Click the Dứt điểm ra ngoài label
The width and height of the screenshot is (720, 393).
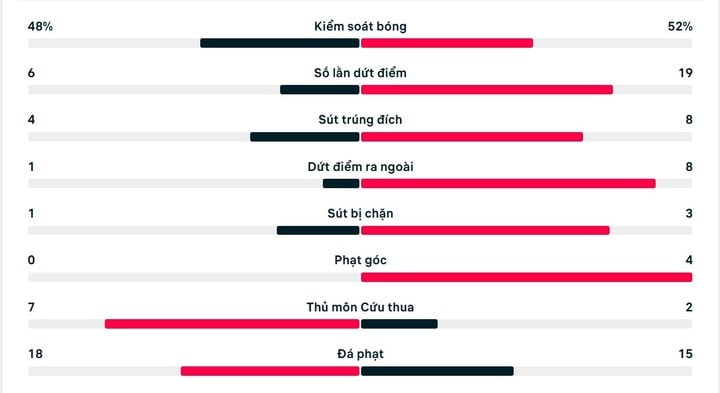click(360, 167)
